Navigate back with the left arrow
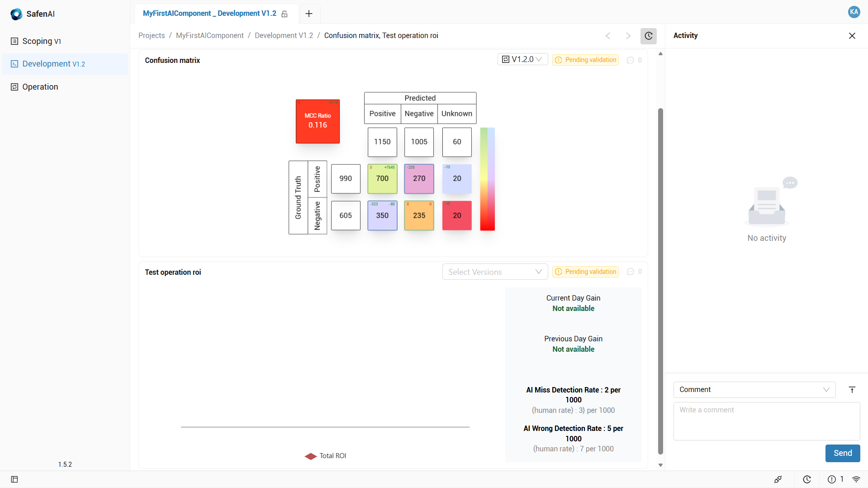 608,36
